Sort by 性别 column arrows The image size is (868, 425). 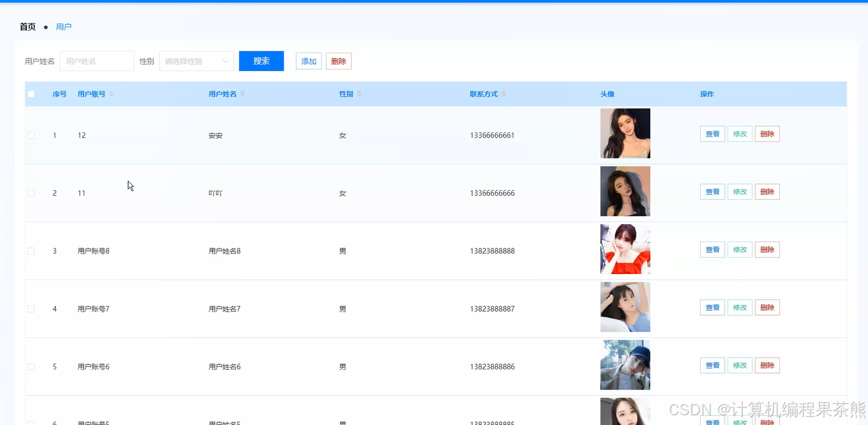click(x=359, y=94)
